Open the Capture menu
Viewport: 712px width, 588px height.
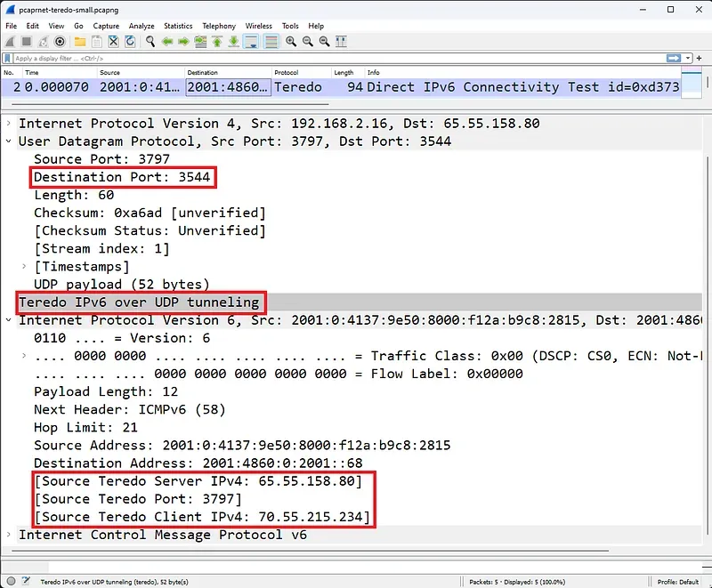click(x=106, y=26)
